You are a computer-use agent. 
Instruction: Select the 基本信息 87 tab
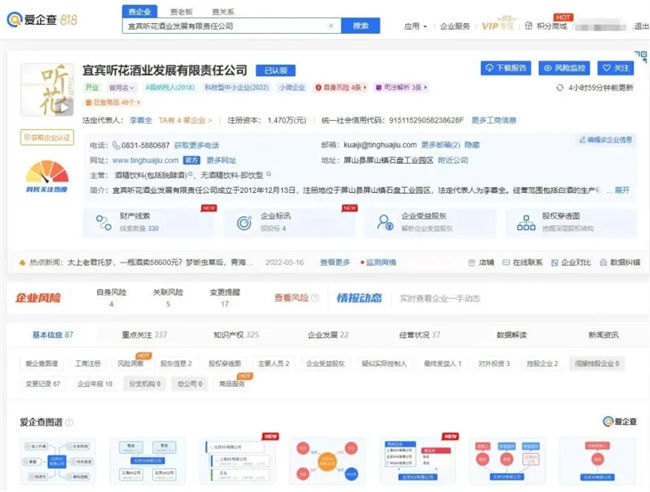point(53,335)
